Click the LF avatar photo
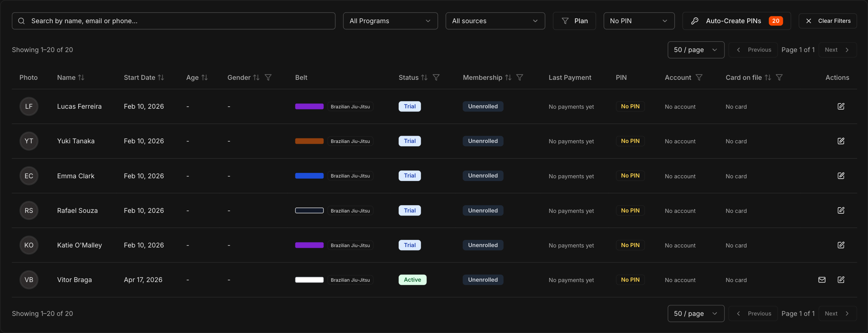868x333 pixels. (29, 106)
